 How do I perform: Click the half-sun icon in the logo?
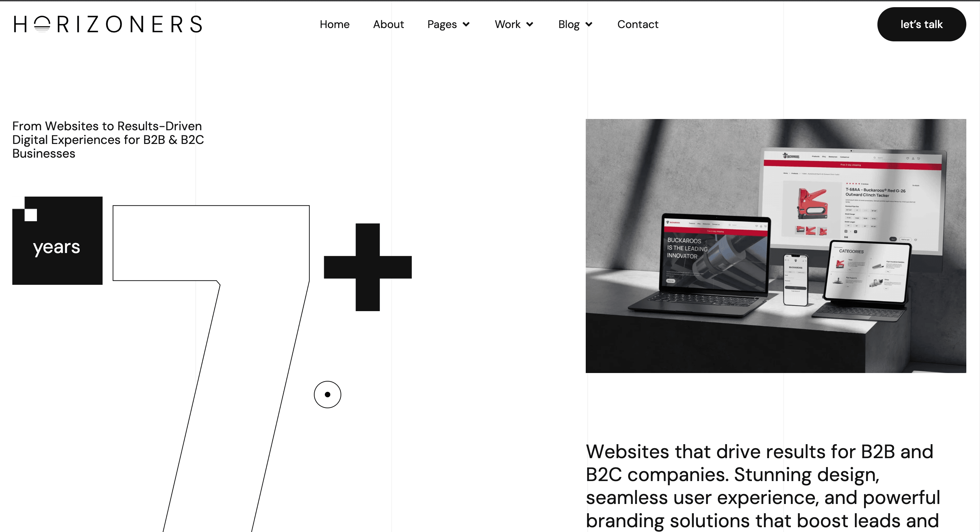click(42, 24)
